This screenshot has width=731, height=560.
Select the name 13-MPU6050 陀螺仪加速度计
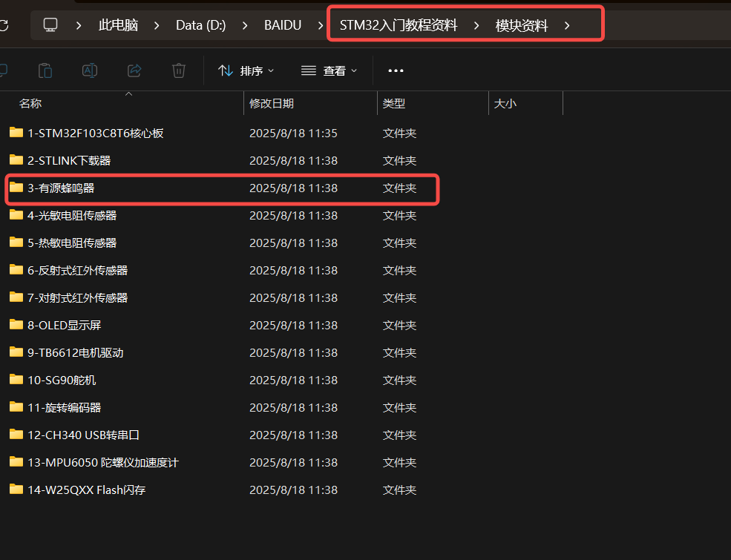(103, 463)
